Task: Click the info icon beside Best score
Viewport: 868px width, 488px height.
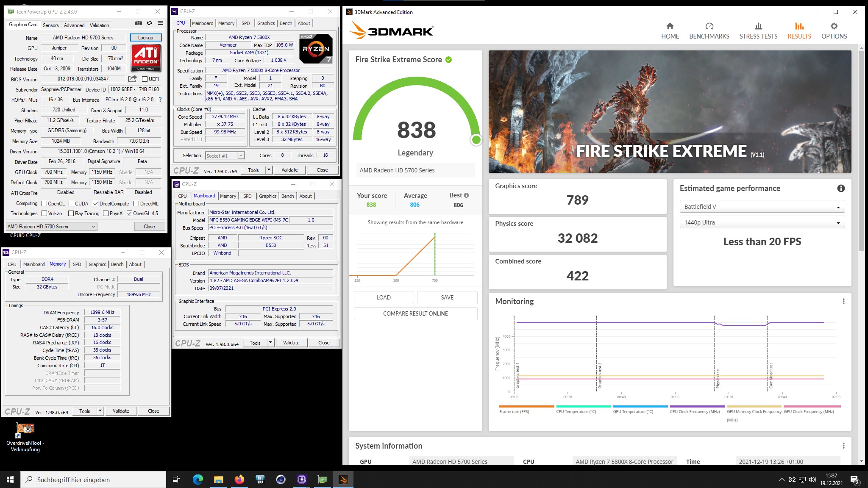Action: (466, 195)
